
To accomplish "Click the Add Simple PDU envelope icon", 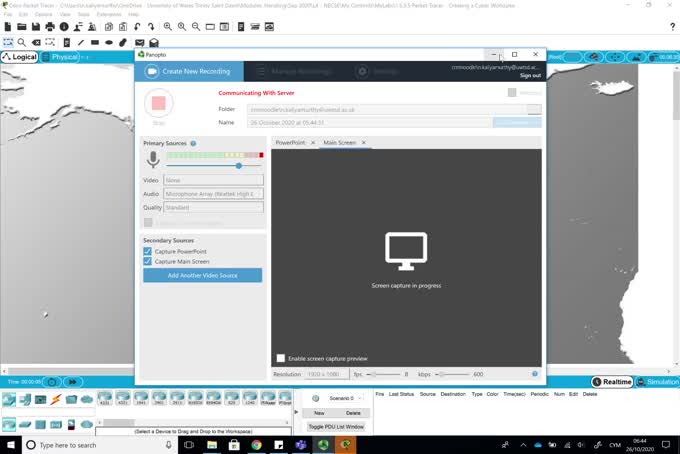I will point(140,43).
